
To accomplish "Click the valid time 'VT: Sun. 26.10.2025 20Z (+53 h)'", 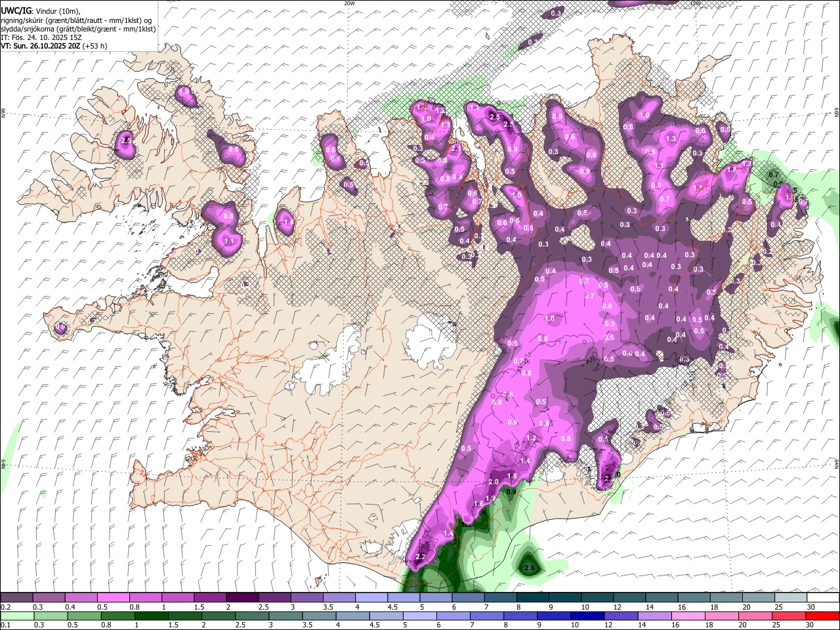I will pos(54,46).
